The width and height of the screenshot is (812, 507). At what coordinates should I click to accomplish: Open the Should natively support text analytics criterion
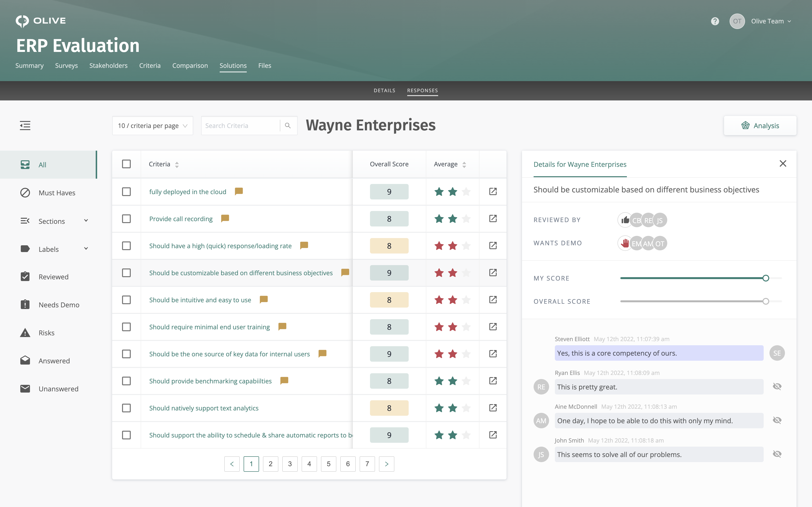pos(204,408)
